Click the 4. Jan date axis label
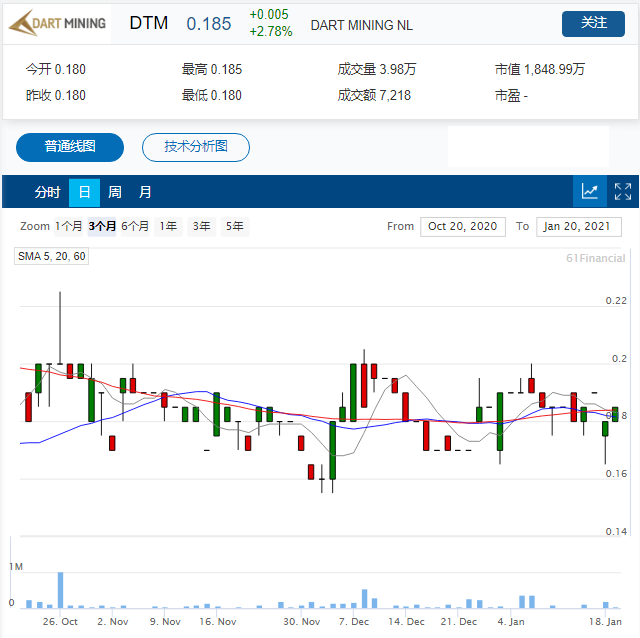 coord(511,622)
